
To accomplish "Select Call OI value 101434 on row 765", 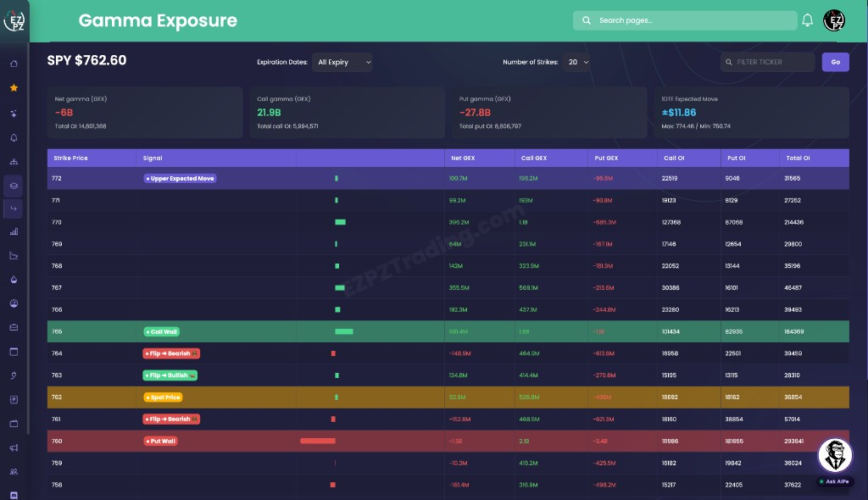I will 671,331.
